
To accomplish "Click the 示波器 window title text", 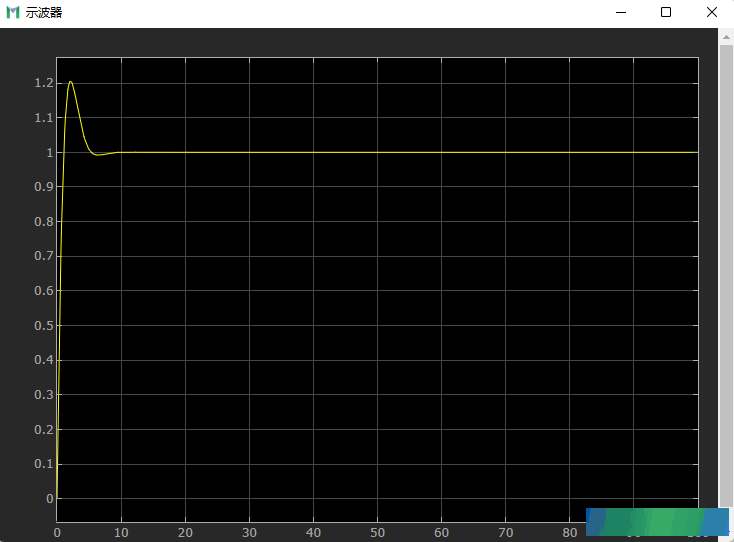I will pyautogui.click(x=44, y=13).
